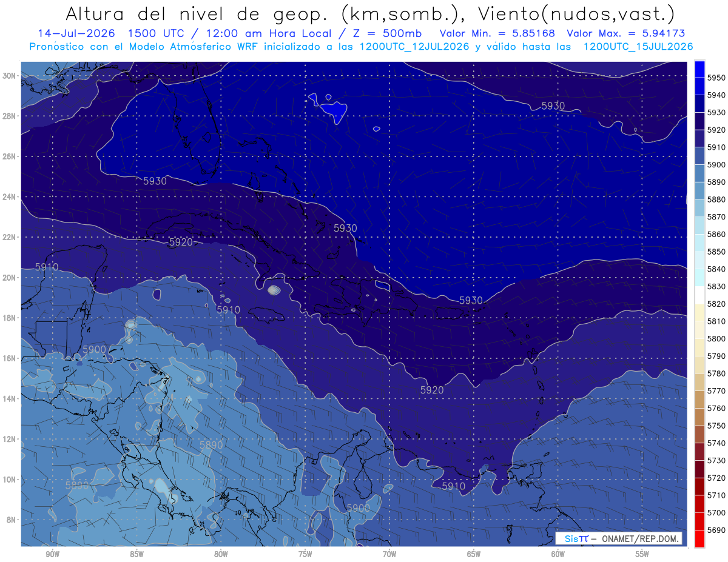The height and width of the screenshot is (562, 728).
Task: Click the 10N latitude axis label
Action: pyautogui.click(x=9, y=479)
